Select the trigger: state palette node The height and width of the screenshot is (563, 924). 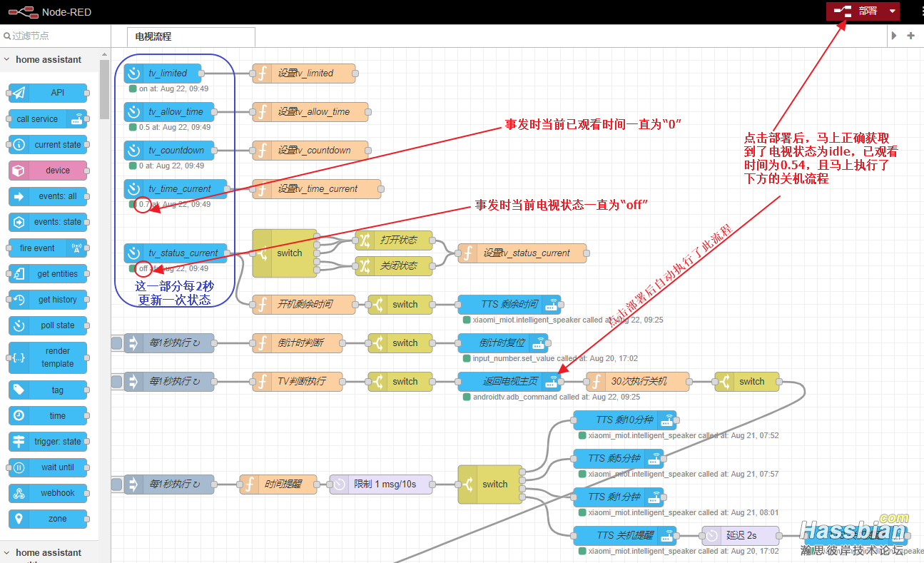pos(49,441)
